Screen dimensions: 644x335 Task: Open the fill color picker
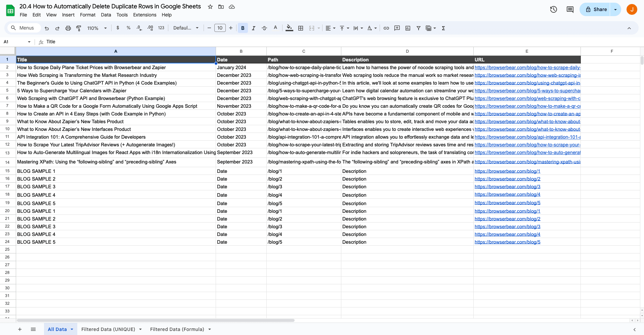tap(289, 28)
